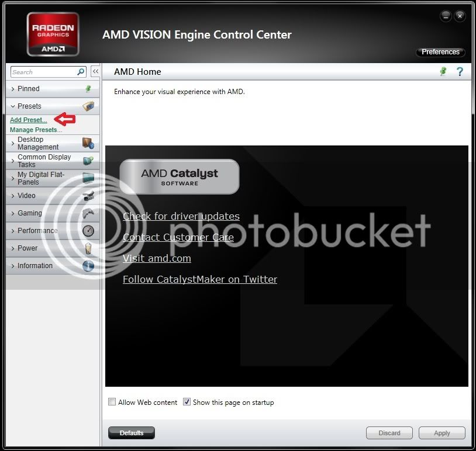Click the Add Preset link
476x451 pixels.
point(29,120)
